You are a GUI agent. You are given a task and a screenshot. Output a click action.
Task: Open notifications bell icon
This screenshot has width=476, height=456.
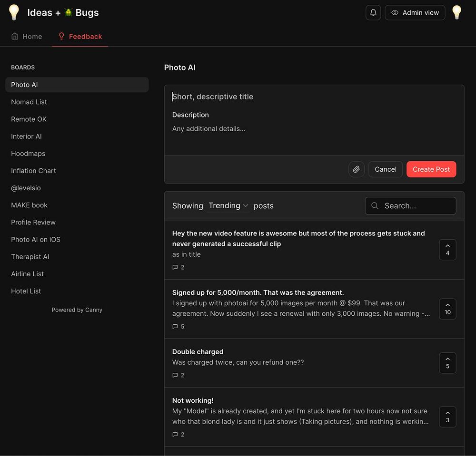click(373, 12)
